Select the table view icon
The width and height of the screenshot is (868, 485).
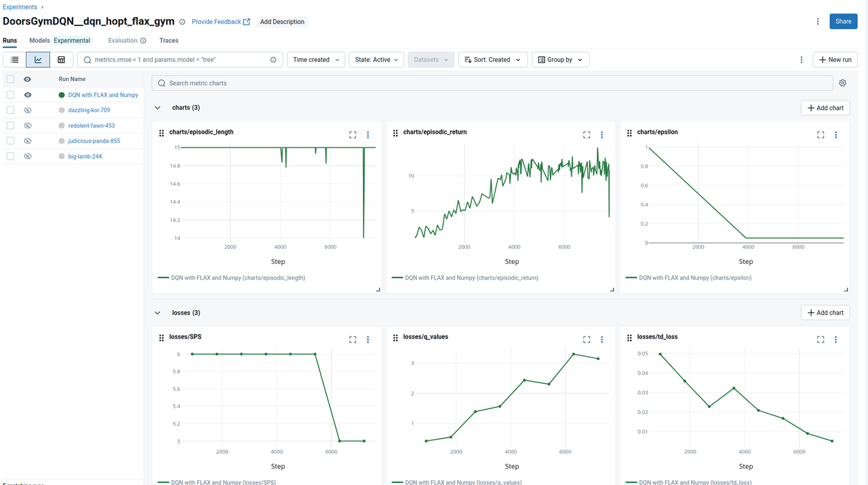[x=61, y=60]
